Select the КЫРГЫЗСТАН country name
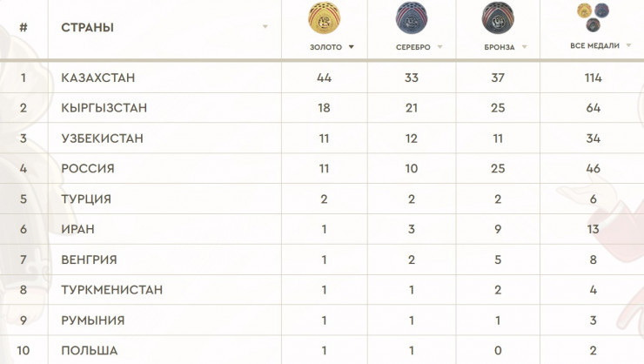 click(x=104, y=108)
